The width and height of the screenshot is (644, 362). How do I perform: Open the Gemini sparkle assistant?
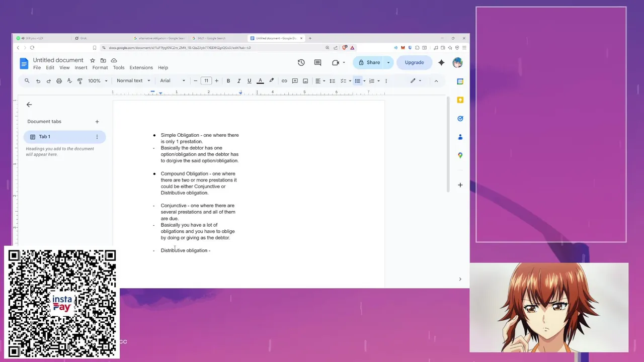(441, 62)
